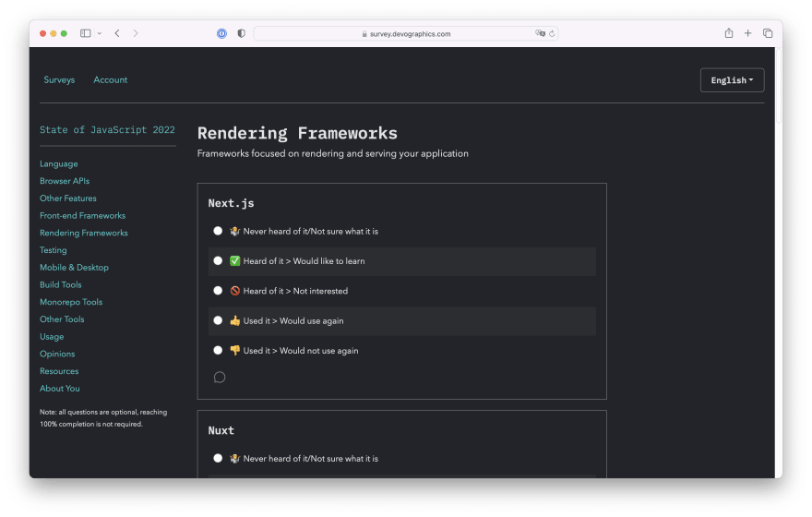The image size is (812, 517).
Task: Select Next.js 'Would use again' radio
Action: pos(218,320)
